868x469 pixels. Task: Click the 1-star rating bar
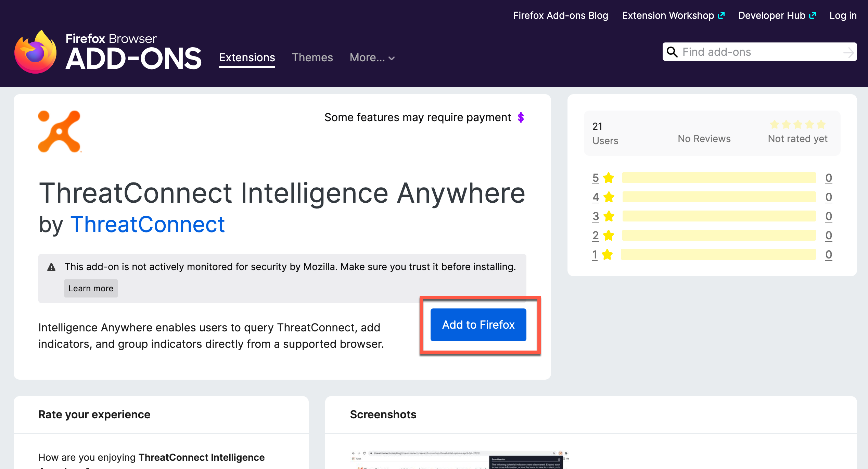coord(718,254)
